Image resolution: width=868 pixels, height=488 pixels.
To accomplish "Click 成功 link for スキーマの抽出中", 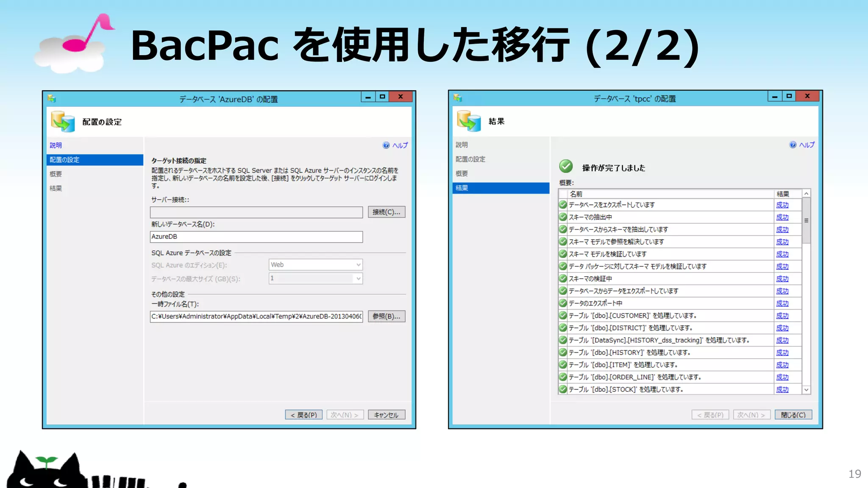I will click(782, 217).
